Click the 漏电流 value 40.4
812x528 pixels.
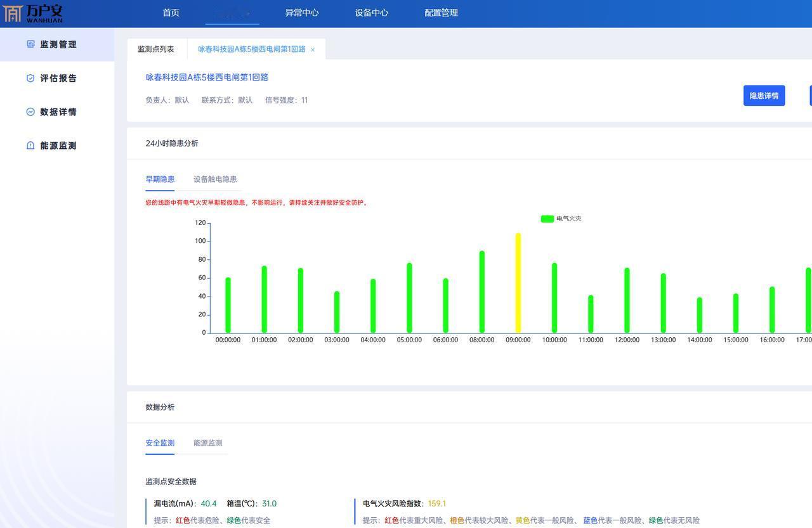[209, 504]
